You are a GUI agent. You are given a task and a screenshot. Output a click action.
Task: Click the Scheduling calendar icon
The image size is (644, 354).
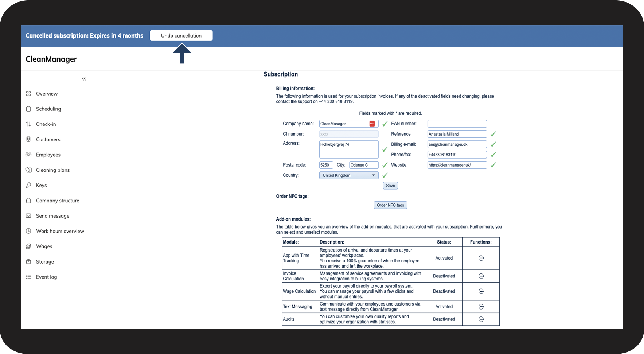point(28,109)
